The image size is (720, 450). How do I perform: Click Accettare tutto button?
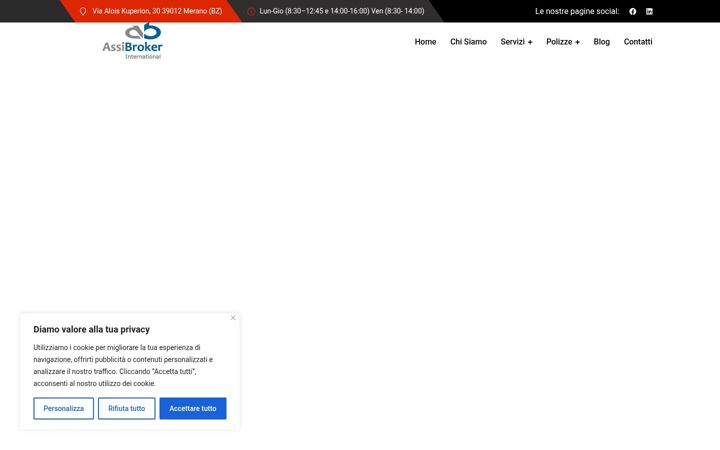click(193, 408)
